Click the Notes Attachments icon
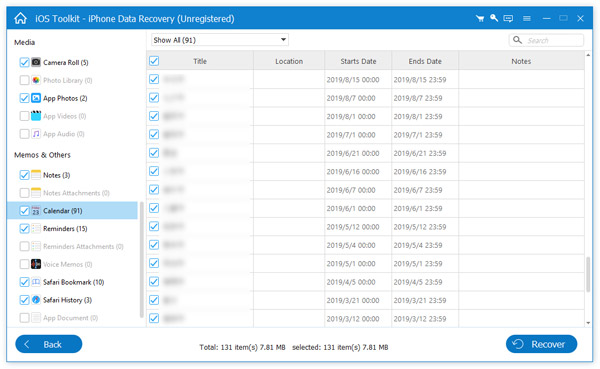The width and height of the screenshot is (600, 369). point(36,193)
